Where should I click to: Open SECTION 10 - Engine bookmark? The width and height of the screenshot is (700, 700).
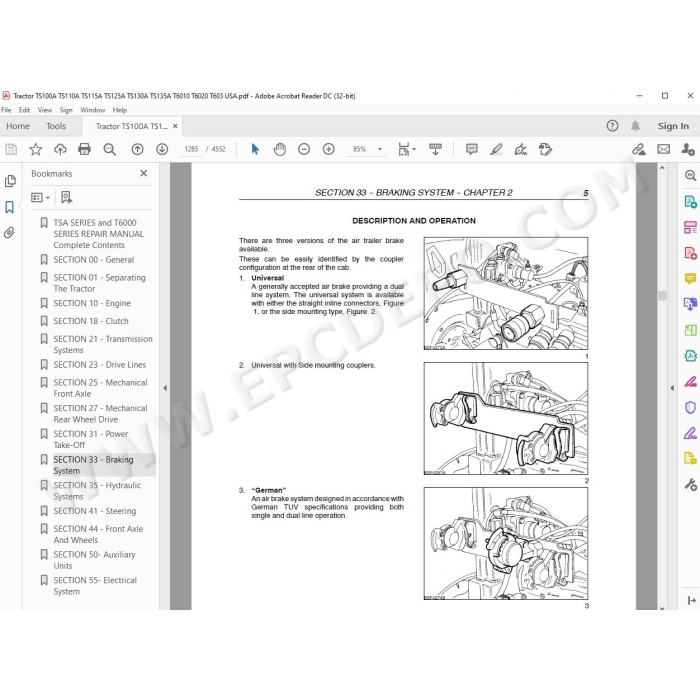[x=92, y=303]
